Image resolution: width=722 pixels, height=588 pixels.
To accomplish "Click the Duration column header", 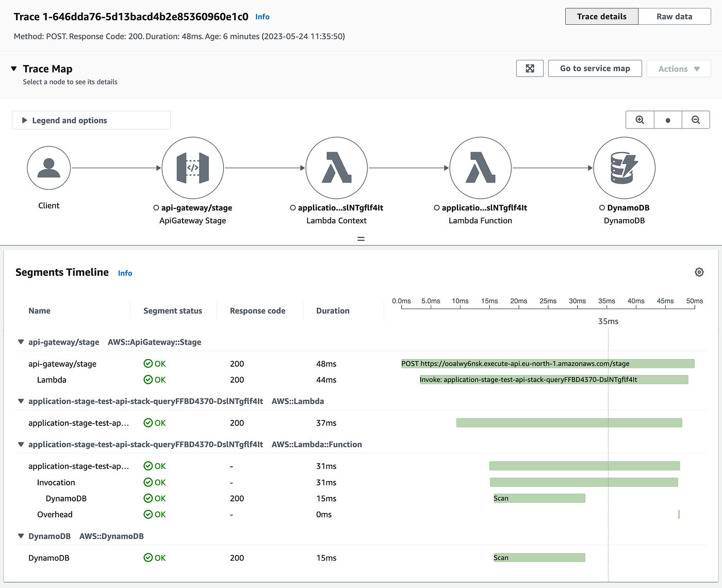I will click(x=333, y=311).
